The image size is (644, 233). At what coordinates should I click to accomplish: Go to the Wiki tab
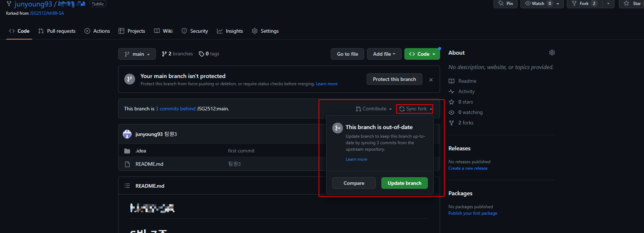point(163,31)
